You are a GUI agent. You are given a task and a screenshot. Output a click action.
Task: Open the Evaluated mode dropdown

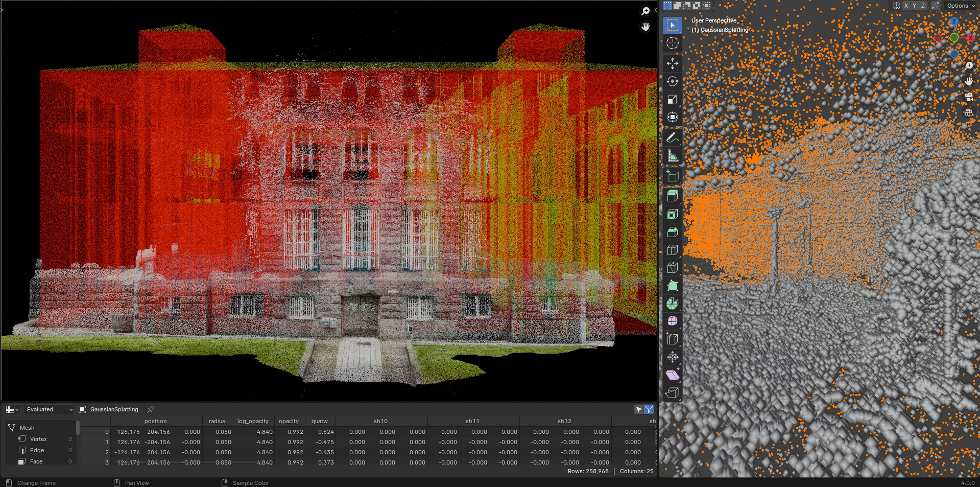(50, 409)
